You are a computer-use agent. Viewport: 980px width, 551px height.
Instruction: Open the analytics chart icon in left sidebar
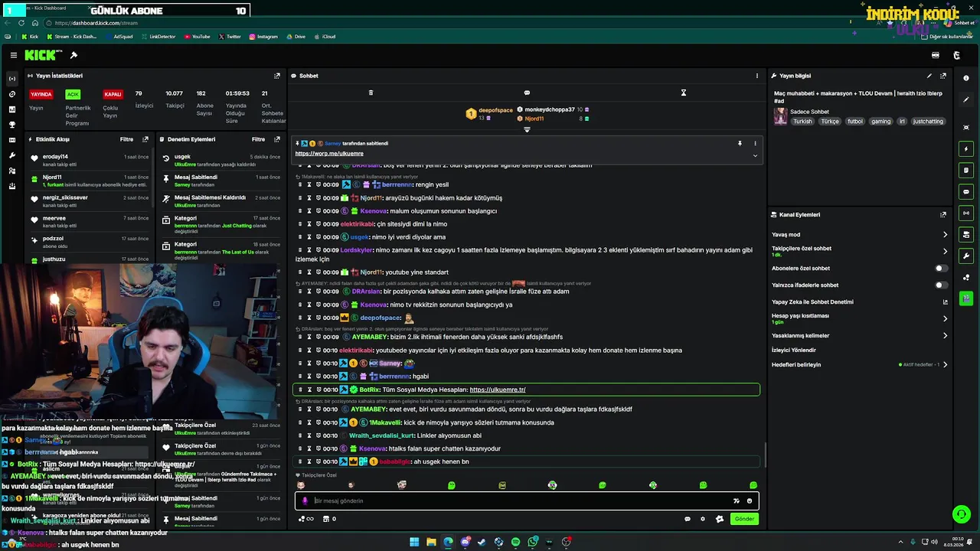click(11, 109)
